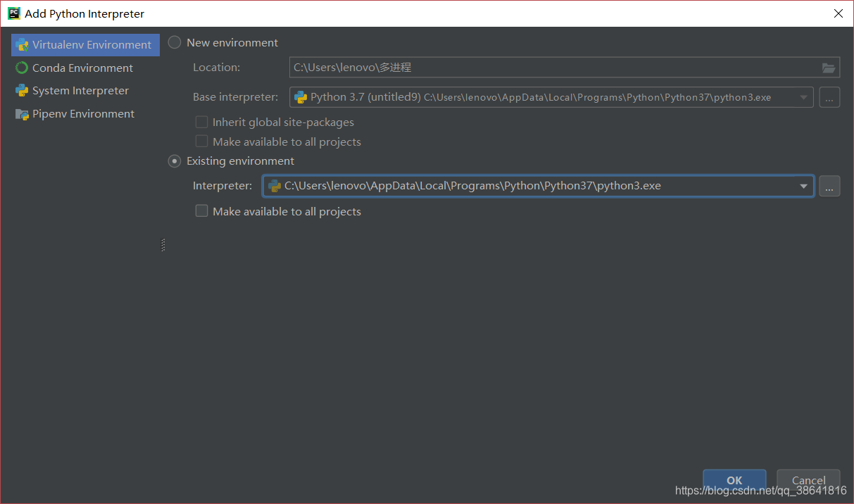Toggle Make available under New environment

201,141
